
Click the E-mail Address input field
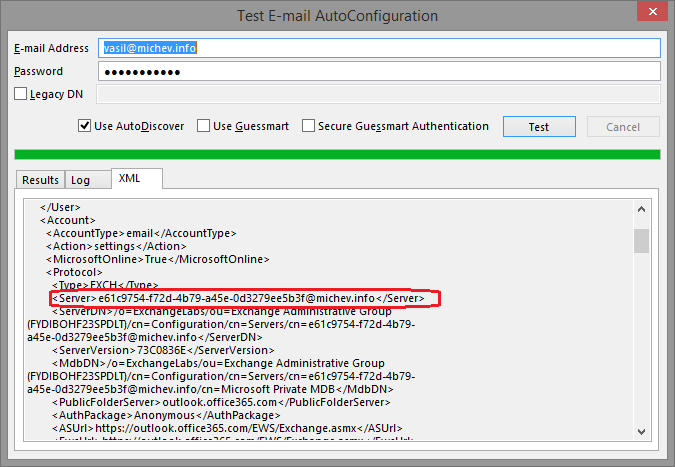point(379,48)
